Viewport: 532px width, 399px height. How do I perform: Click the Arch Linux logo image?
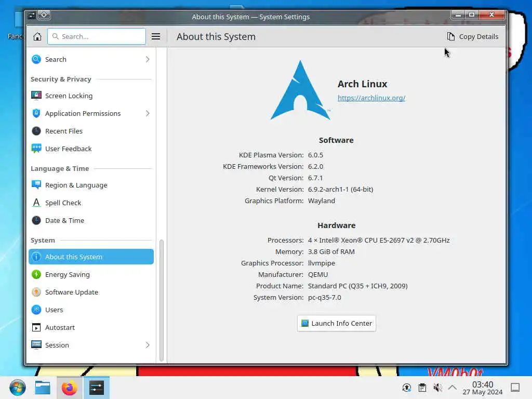point(300,90)
